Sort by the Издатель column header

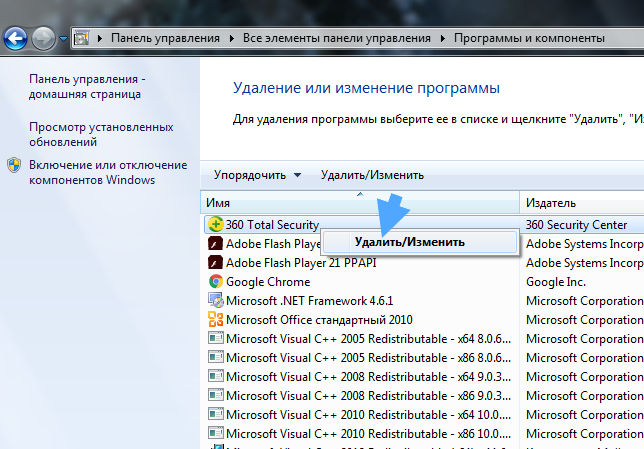[x=582, y=203]
